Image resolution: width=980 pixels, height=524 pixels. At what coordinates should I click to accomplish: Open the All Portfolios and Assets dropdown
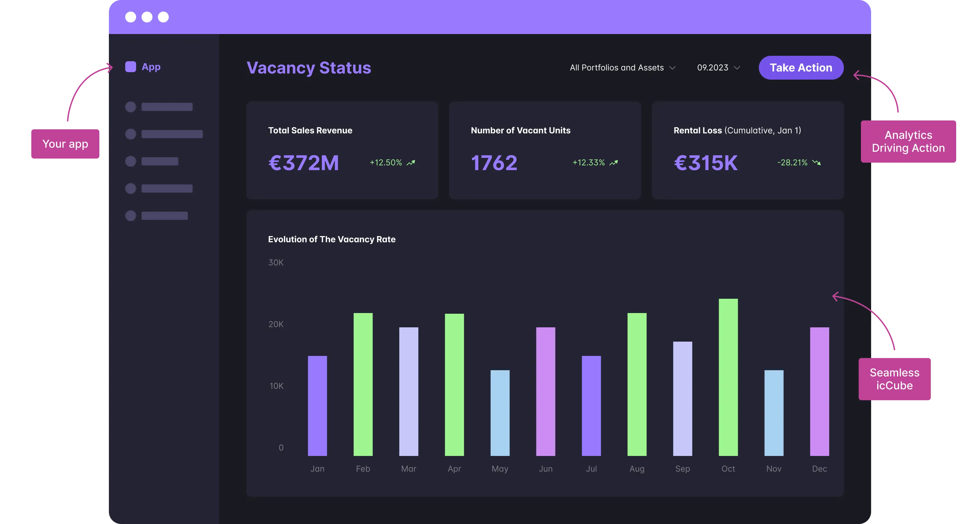[616, 67]
